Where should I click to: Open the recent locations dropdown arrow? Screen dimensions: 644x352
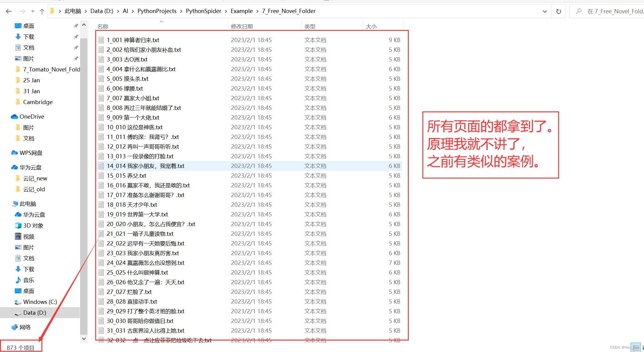(x=33, y=11)
